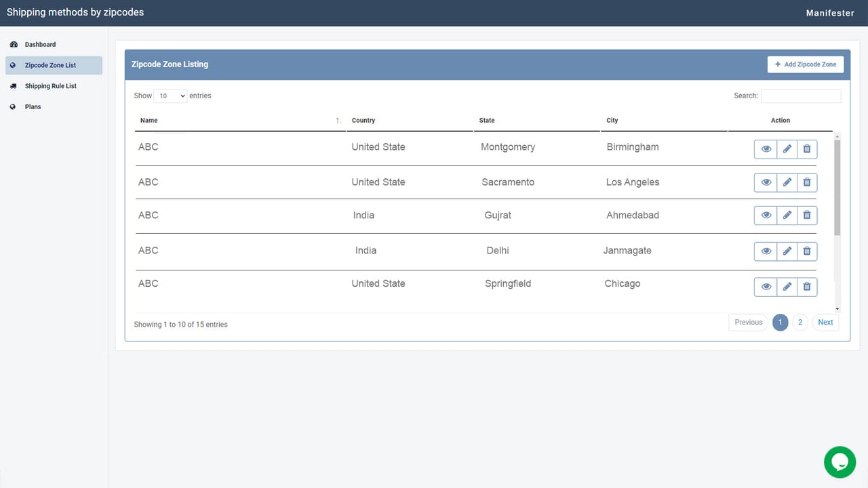Focus the Search input field
The image size is (868, 488).
(801, 96)
